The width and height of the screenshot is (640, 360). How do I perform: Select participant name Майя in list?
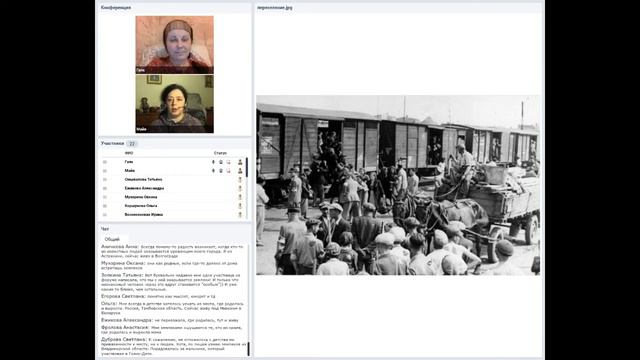[130, 171]
